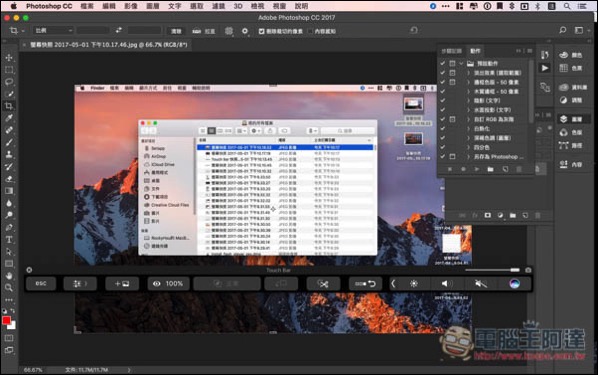Expand the 另存為 Photoshop action
Screen dimensions: 598x375
pyautogui.click(x=469, y=157)
